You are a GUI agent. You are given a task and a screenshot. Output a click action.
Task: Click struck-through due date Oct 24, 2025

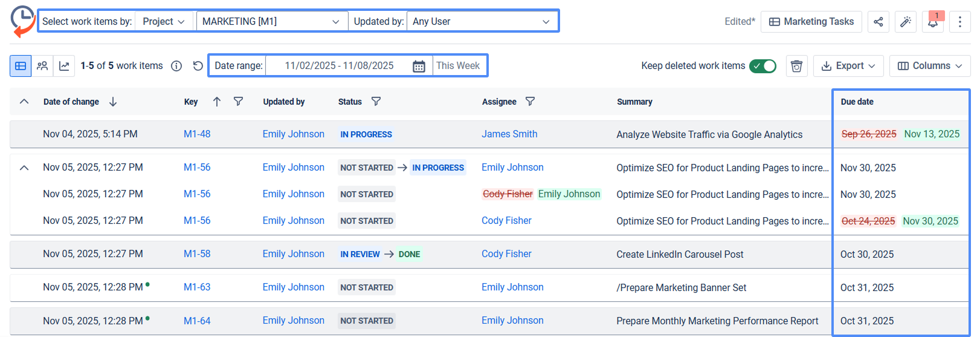[x=868, y=221]
